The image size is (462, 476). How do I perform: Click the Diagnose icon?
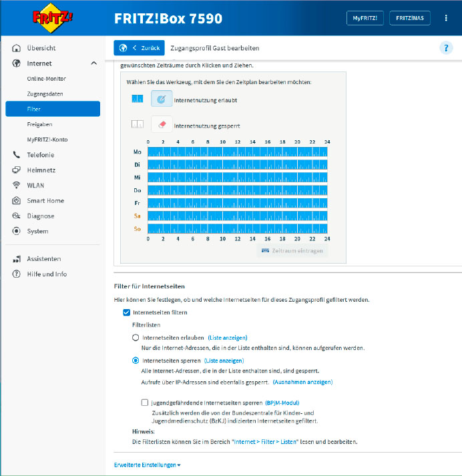(17, 216)
